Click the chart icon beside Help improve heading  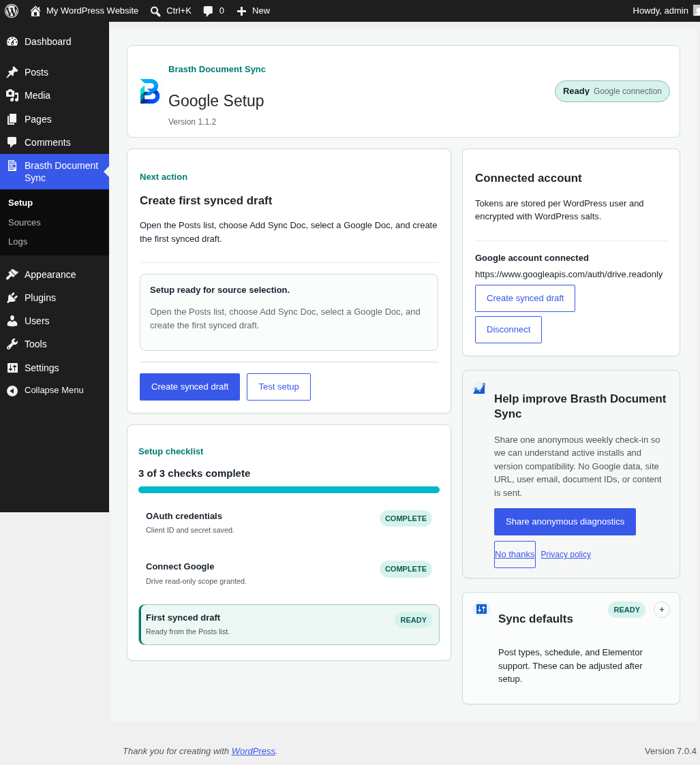[x=479, y=388]
